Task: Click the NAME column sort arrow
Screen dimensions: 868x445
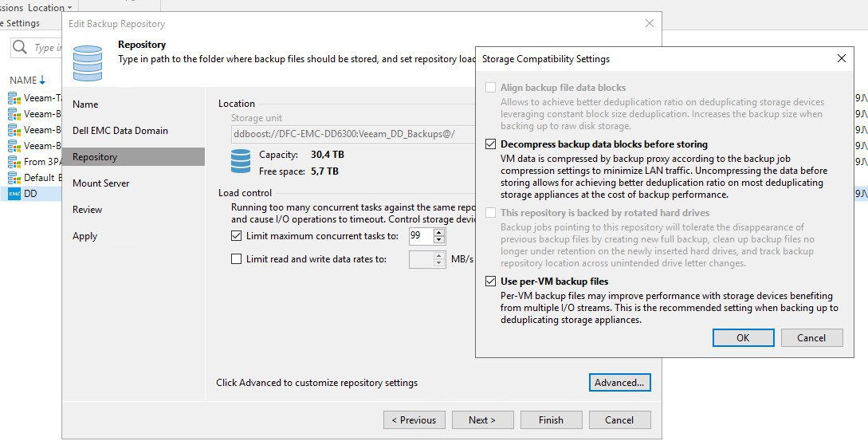Action: pyautogui.click(x=42, y=81)
